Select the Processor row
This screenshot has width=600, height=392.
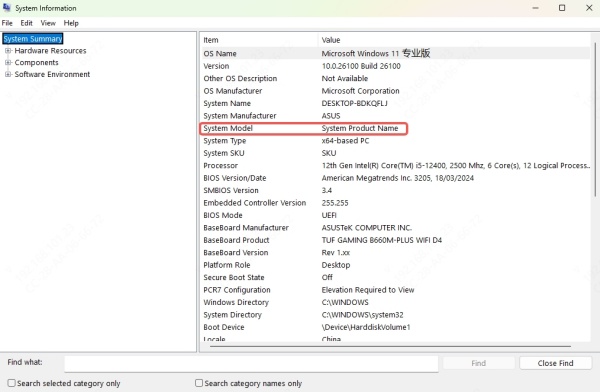coord(396,165)
